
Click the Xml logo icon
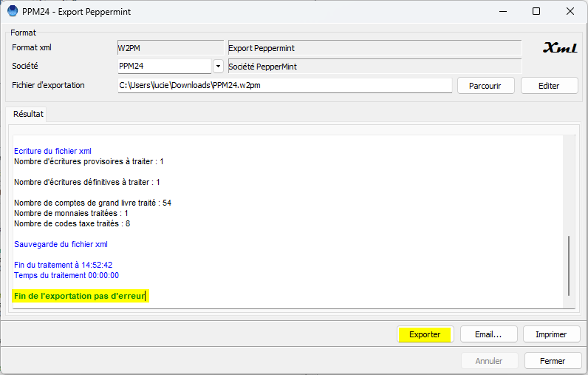tap(560, 47)
